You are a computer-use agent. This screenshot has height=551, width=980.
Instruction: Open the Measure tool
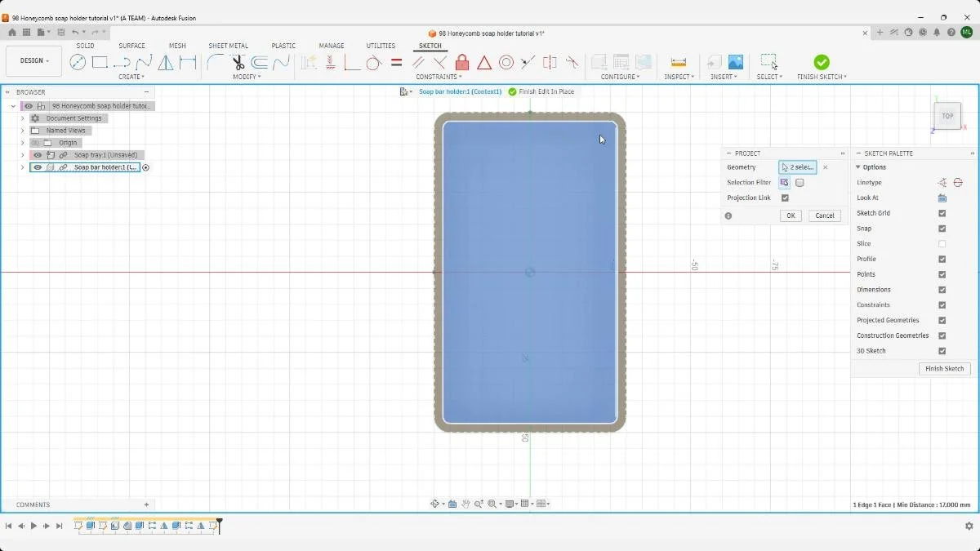click(678, 63)
